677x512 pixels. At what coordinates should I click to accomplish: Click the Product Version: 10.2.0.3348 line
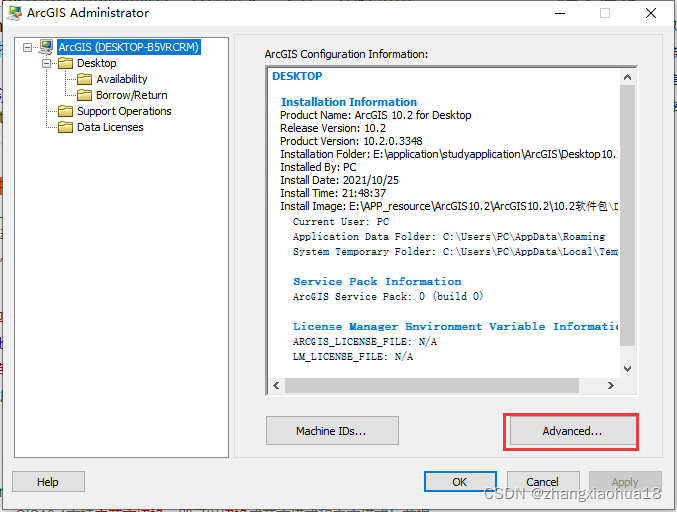pyautogui.click(x=351, y=141)
